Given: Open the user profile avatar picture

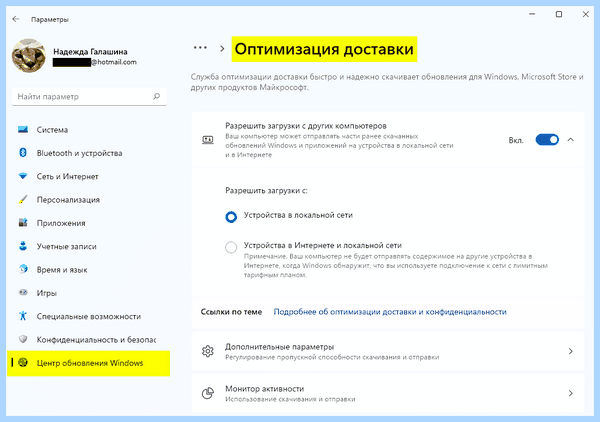Looking at the screenshot, I should click(x=29, y=56).
